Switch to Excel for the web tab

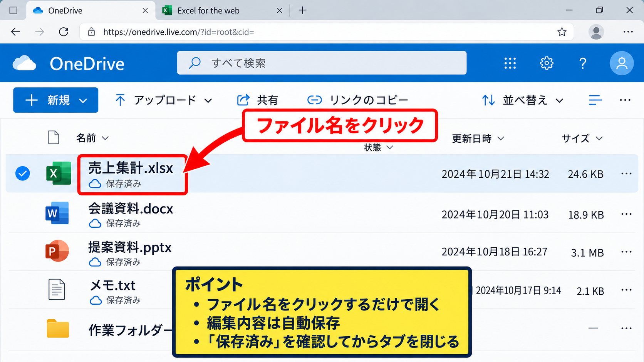[222, 10]
